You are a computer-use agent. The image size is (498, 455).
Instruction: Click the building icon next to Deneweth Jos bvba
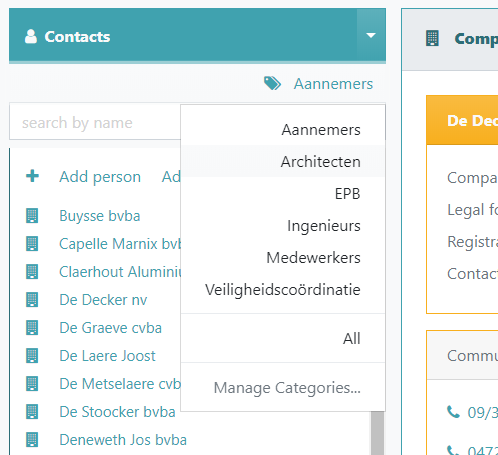[32, 440]
